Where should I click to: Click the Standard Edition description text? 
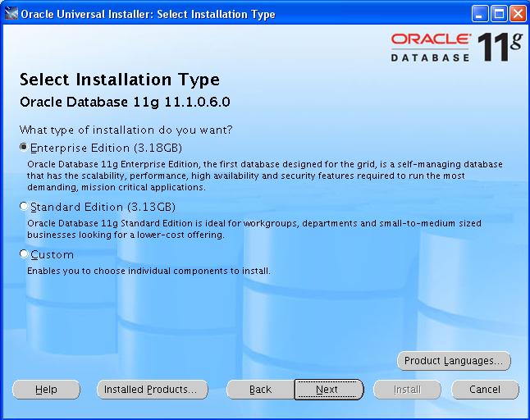pos(254,229)
